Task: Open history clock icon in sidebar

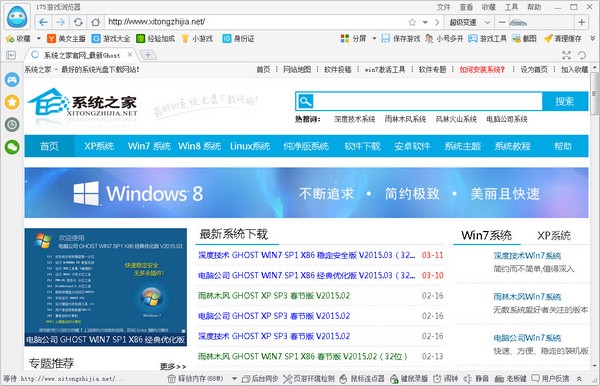Action: (x=12, y=124)
